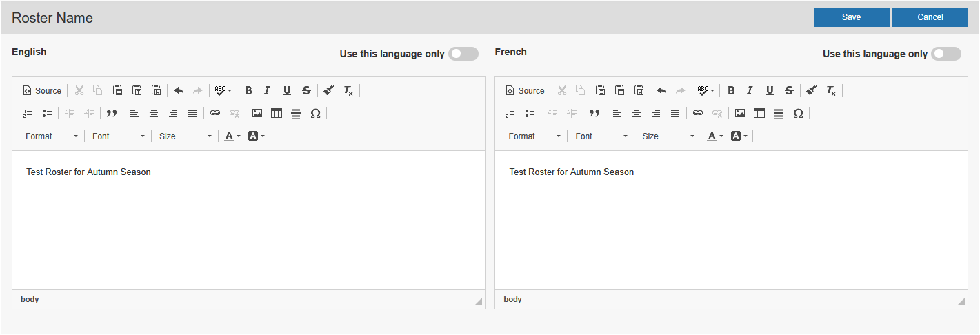
Task: Click Block Quote icon in English editor
Action: click(x=111, y=114)
